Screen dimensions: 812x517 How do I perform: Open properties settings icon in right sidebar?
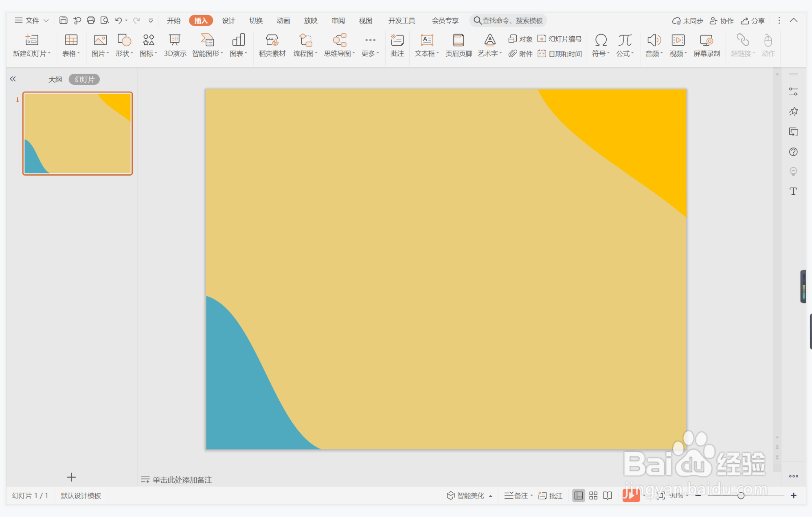tap(793, 92)
